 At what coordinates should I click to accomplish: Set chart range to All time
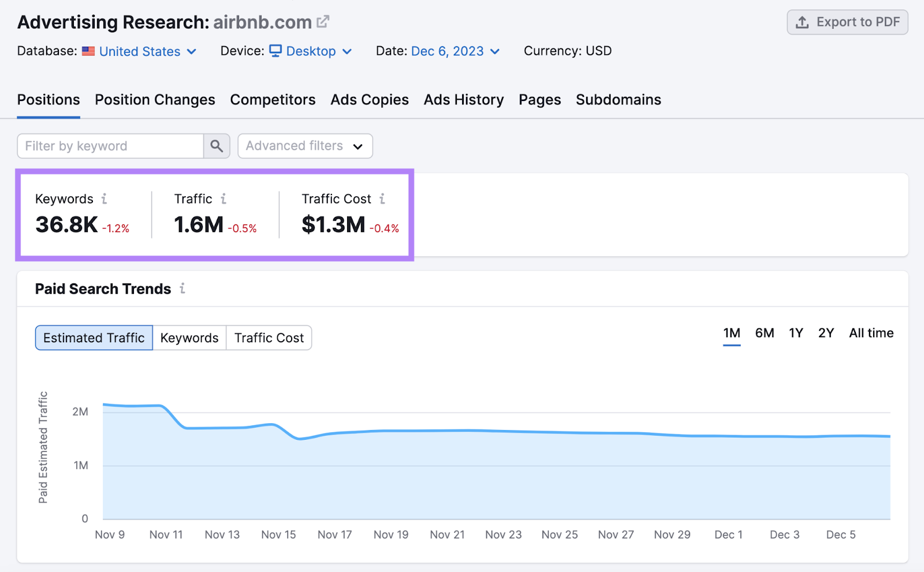coord(871,333)
